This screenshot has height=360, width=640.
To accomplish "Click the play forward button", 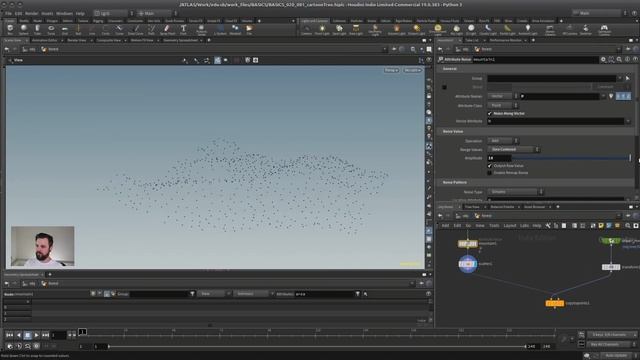I will click(36, 335).
